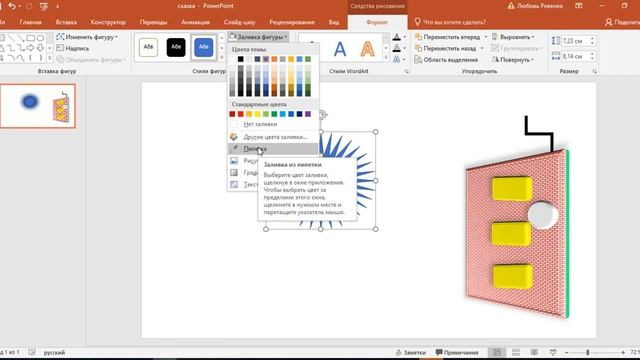
Task: Apply the blue A WordArt style
Action: coord(340,49)
